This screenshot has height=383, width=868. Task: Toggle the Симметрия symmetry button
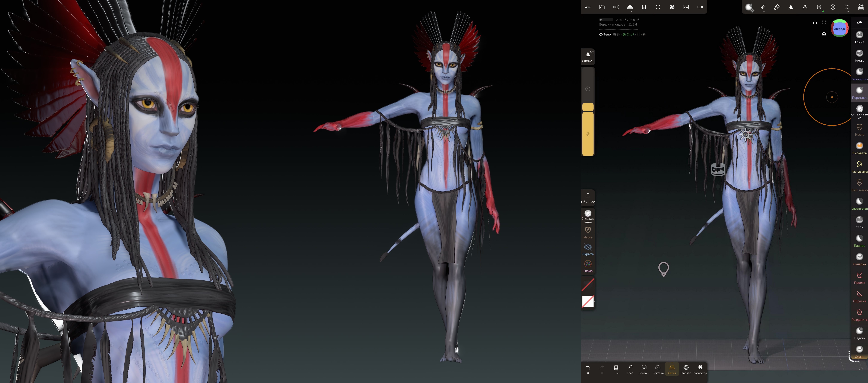pyautogui.click(x=588, y=56)
